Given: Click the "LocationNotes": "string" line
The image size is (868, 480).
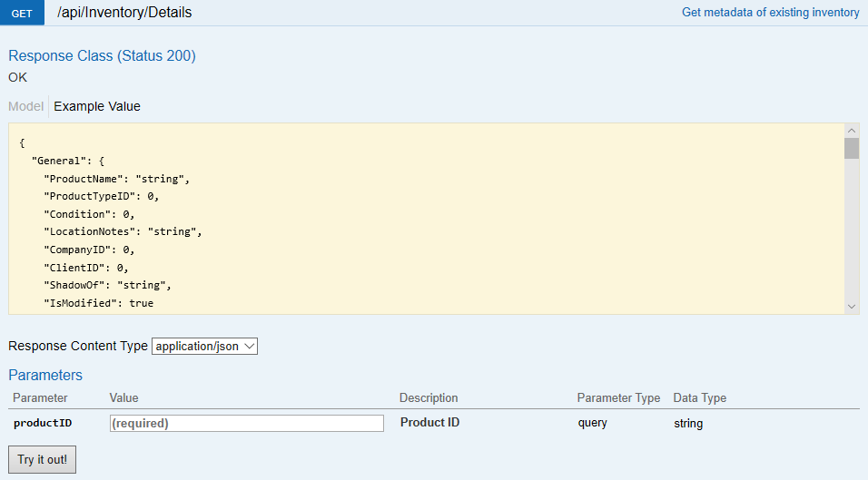Looking at the screenshot, I should click(x=123, y=231).
